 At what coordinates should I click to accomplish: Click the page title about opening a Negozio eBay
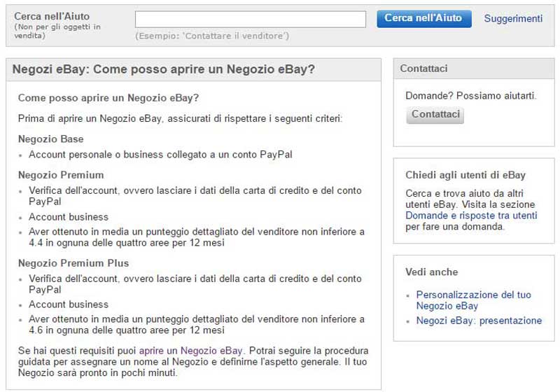(x=164, y=69)
